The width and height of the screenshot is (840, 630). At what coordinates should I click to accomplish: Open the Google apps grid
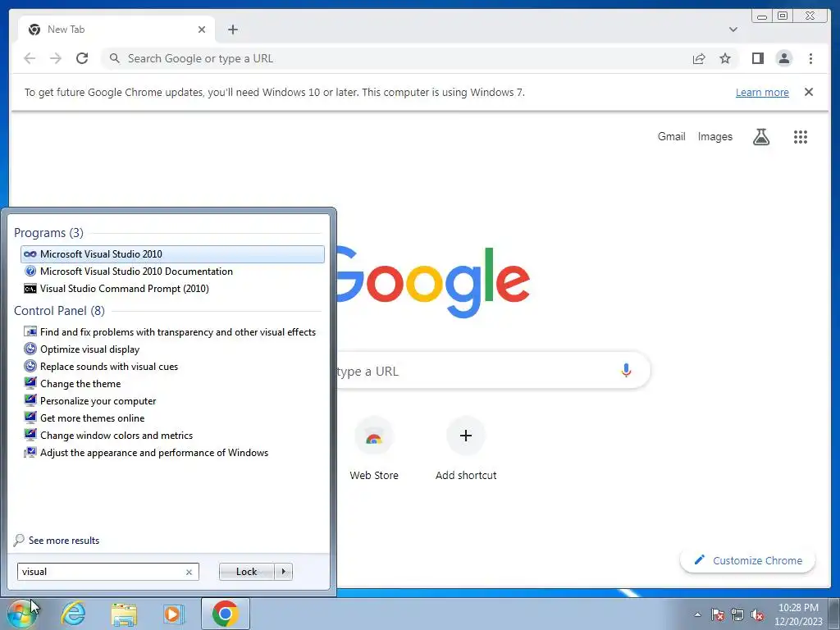801,137
